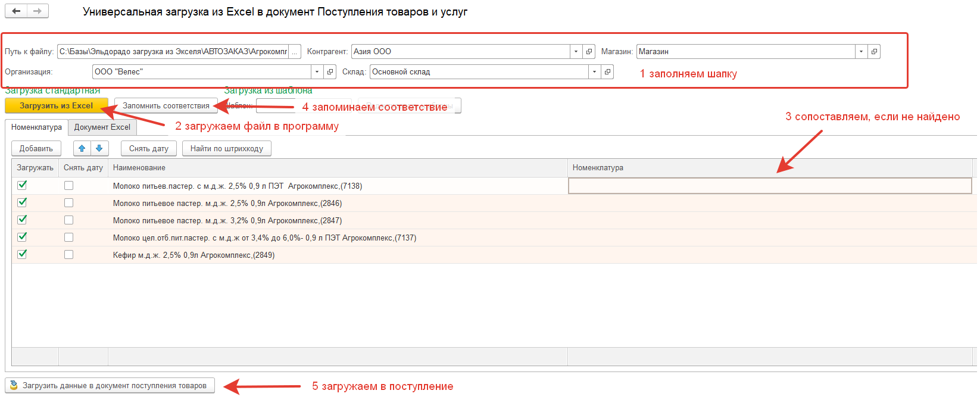Viewport: 980px width, 409px height.
Task: Click Найти по штрихкоду button
Action: click(226, 148)
